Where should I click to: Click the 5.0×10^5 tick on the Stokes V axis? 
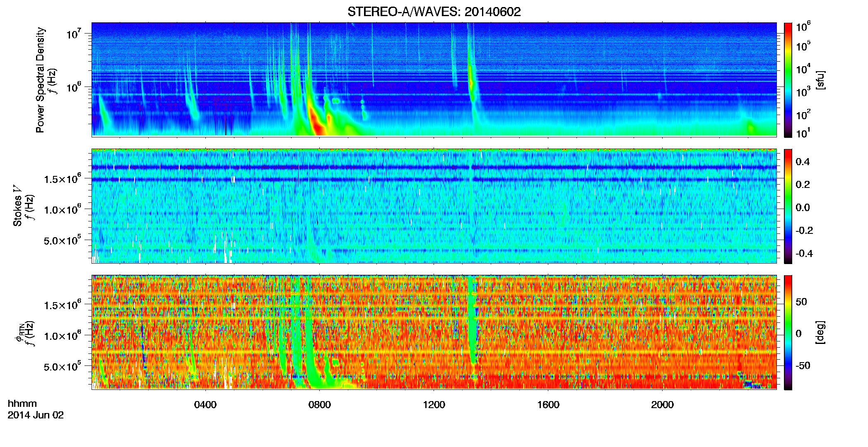63,240
